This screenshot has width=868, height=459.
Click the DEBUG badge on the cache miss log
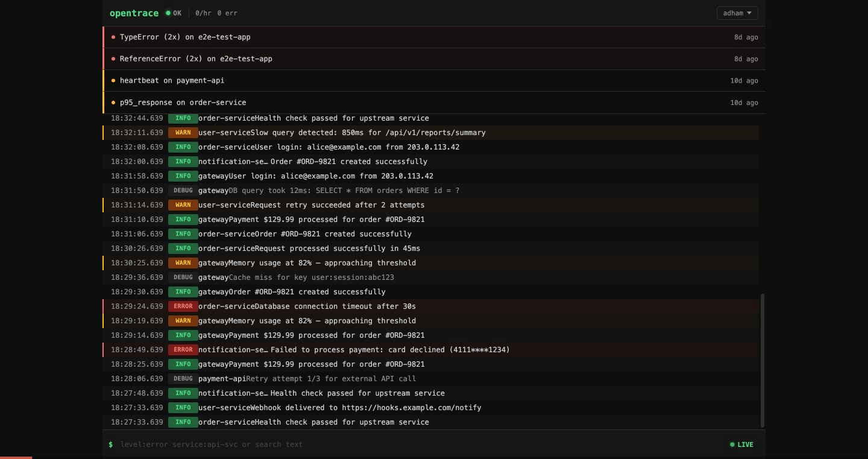click(x=183, y=277)
